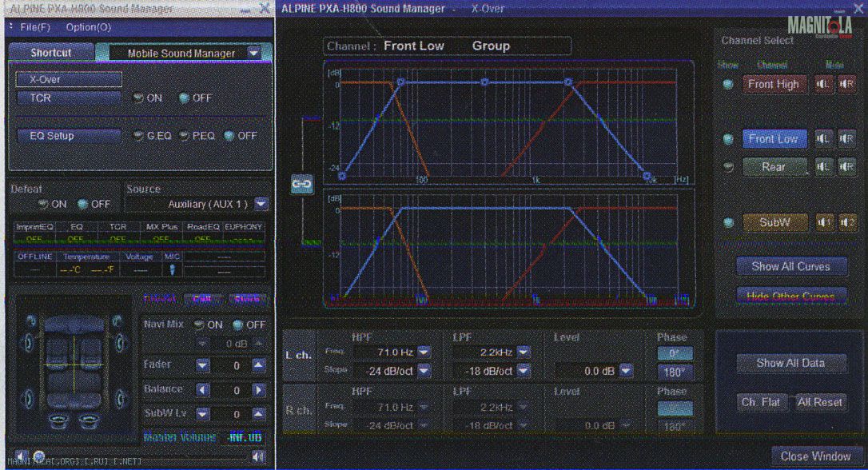Open L ch. HPF frequency dropdown 71.0 Hz
The width and height of the screenshot is (868, 470).
click(x=424, y=352)
